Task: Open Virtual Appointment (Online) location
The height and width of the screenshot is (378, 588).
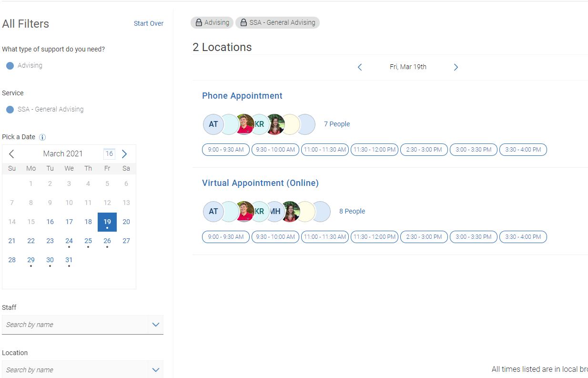Action: point(260,183)
